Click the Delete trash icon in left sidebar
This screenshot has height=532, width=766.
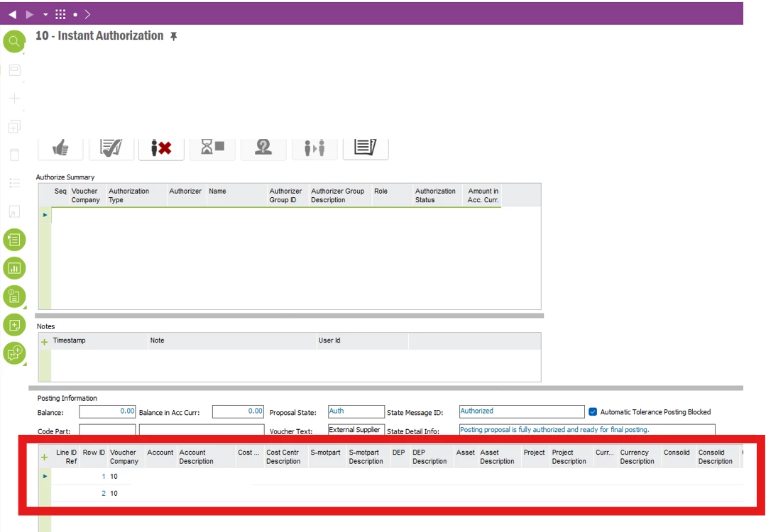pos(15,155)
